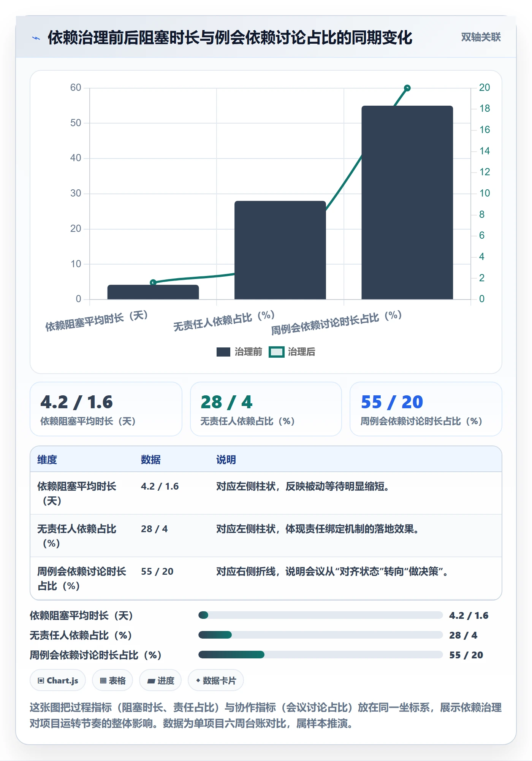Click the line point above the first bar
This screenshot has width=532, height=761.
click(153, 282)
